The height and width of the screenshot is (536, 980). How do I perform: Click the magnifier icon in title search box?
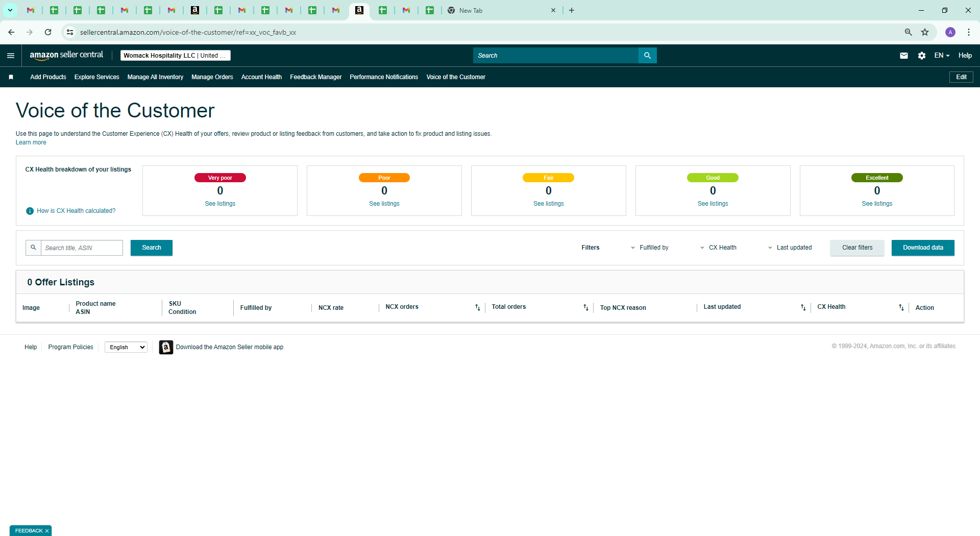coord(33,248)
